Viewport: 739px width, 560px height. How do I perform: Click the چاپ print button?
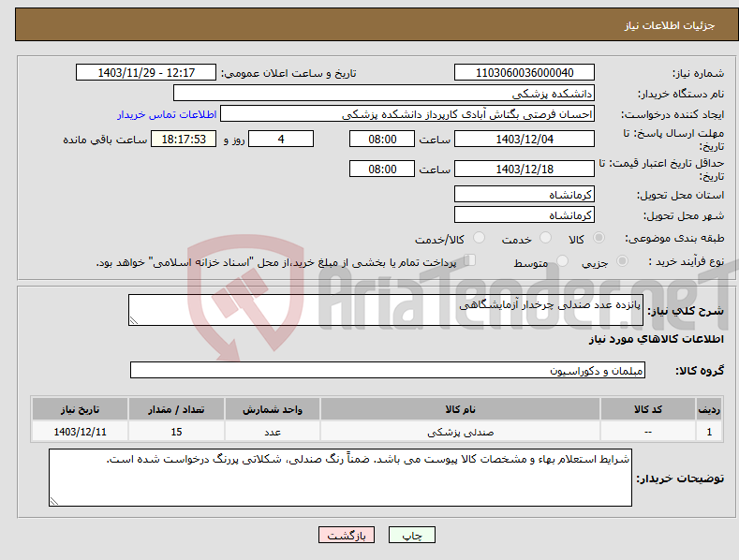[x=412, y=535]
